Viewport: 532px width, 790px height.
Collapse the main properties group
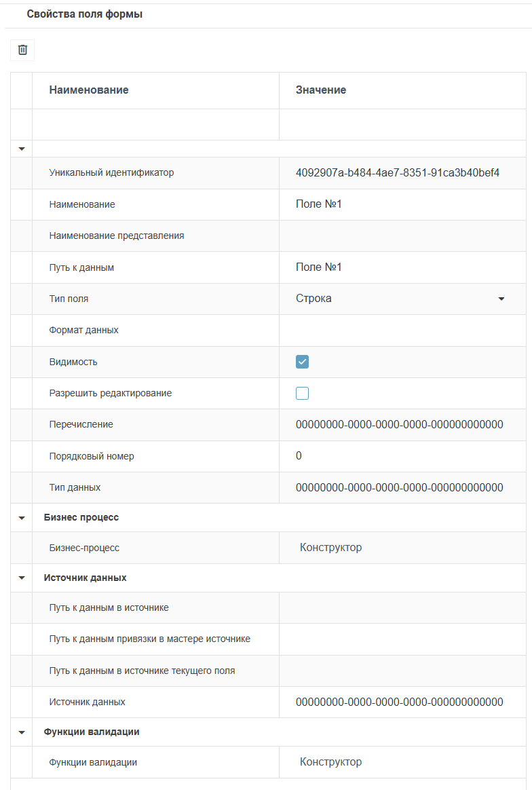tap(20, 147)
